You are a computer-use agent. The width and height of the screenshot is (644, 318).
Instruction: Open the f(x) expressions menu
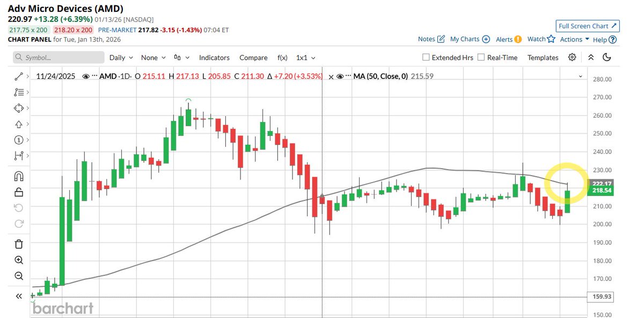282,57
